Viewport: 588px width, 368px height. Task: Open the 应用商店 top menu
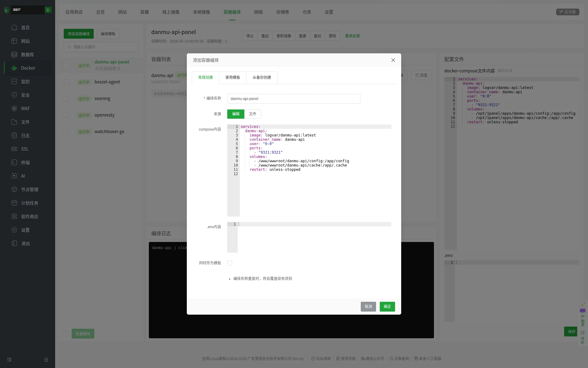(x=74, y=12)
